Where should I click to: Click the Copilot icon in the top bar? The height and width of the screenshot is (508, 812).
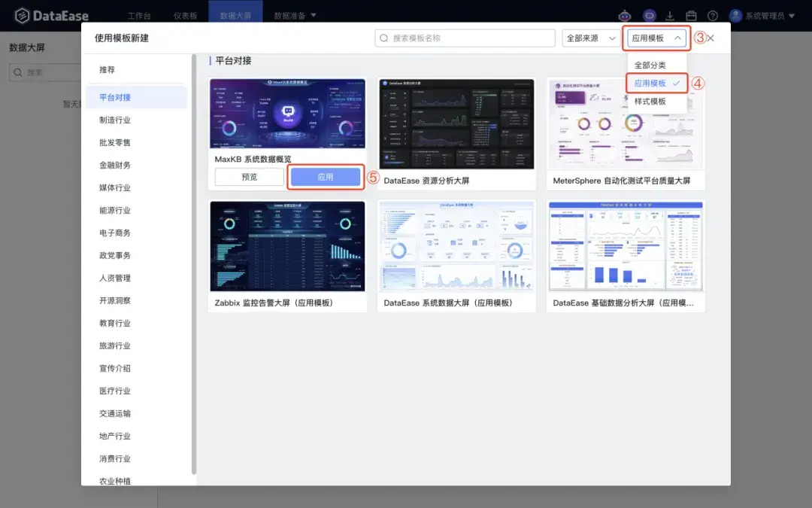click(648, 15)
